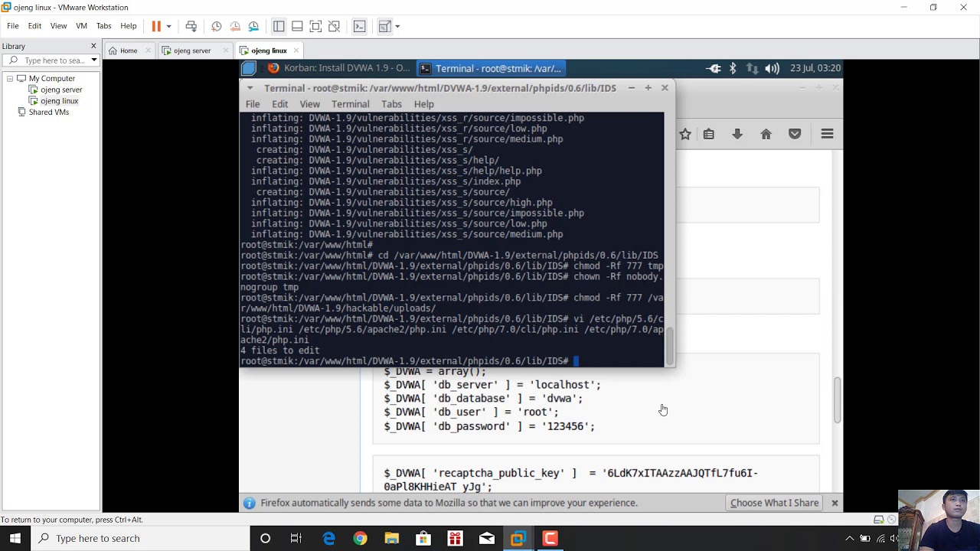Screen dimensions: 980x551
Task: Click the terminal window scrollbar
Action: tap(670, 347)
